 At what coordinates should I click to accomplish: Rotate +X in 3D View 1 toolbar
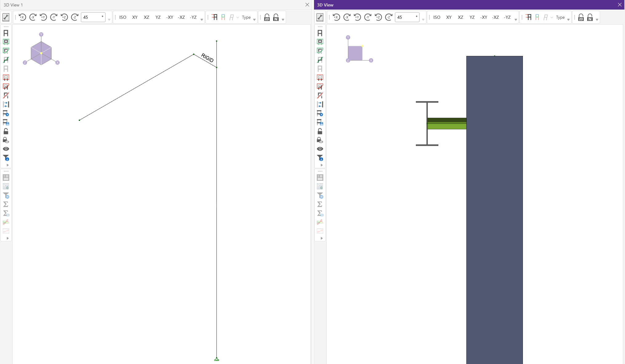point(22,17)
